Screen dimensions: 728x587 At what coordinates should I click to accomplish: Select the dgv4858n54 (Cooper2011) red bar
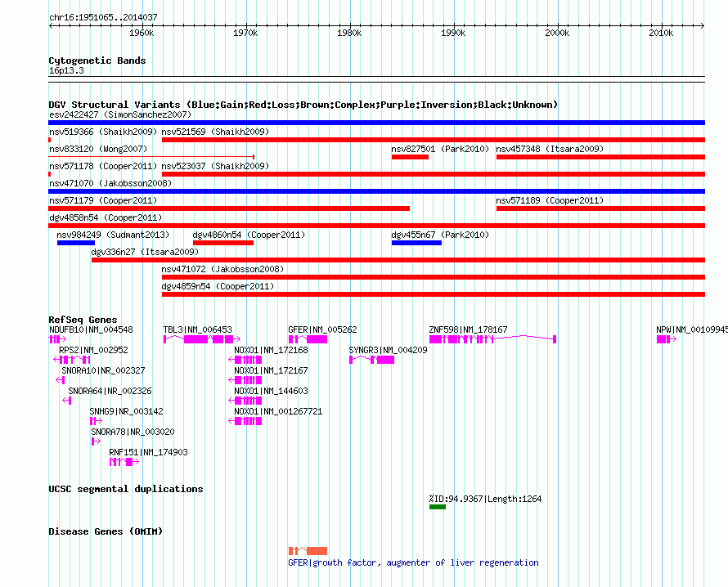click(x=376, y=226)
